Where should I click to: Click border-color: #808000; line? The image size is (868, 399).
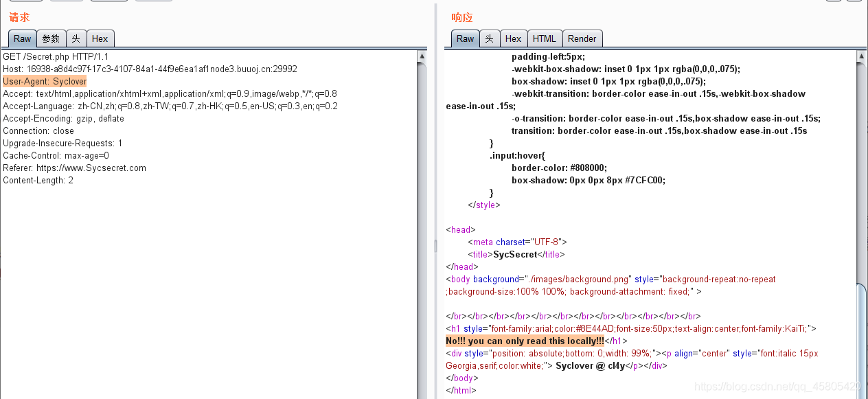click(x=560, y=168)
